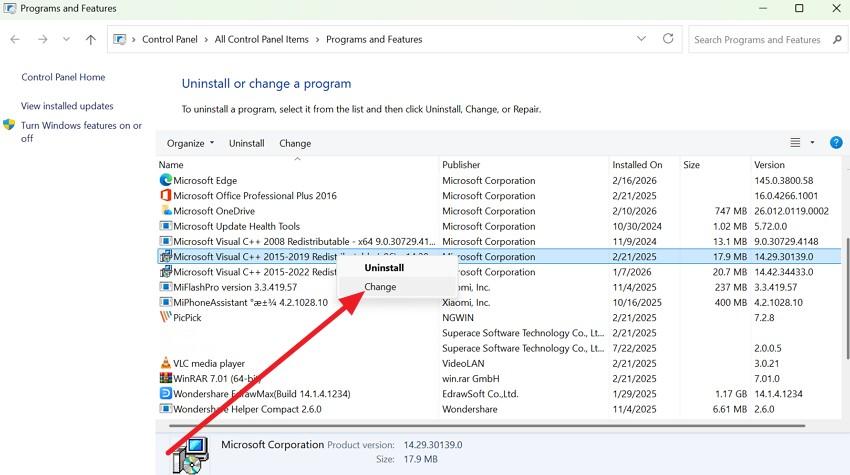
Task: Click the details pane installer thumbnail
Action: coord(190,455)
